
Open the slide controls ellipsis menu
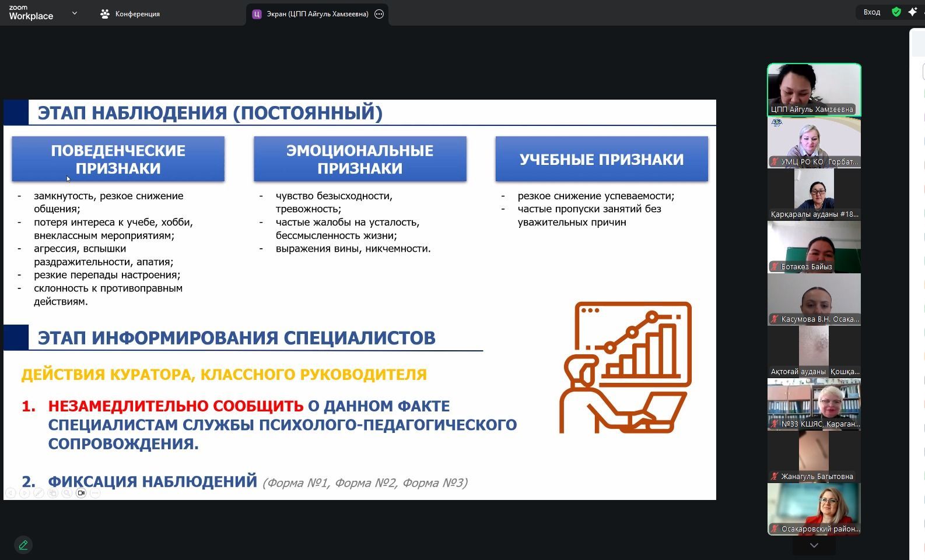[x=95, y=493]
